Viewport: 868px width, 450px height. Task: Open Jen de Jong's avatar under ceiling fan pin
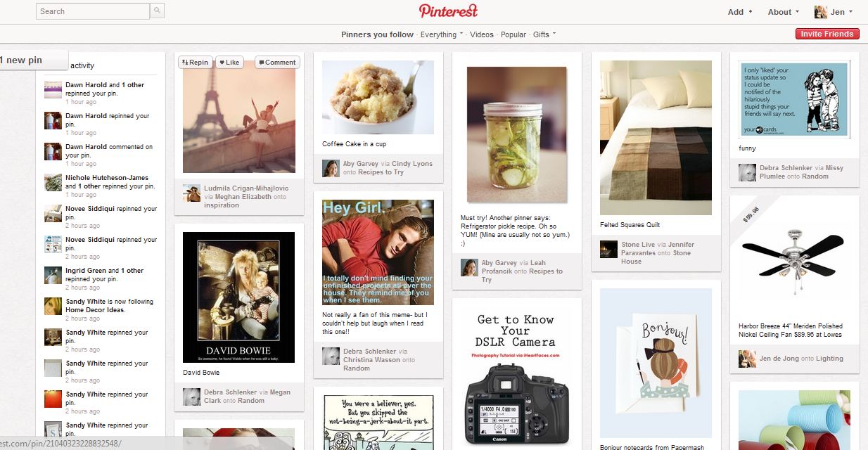click(x=747, y=359)
